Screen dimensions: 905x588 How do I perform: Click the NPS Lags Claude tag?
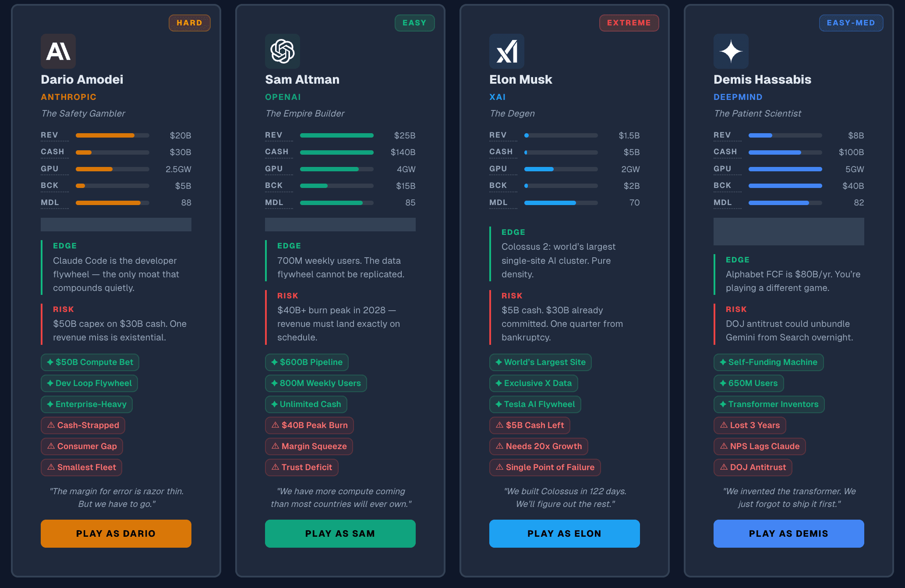pyautogui.click(x=760, y=446)
